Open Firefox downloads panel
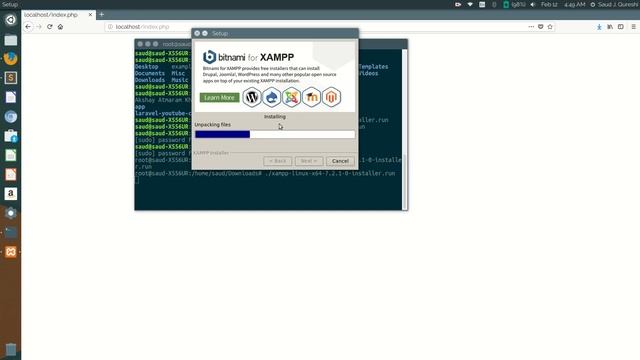This screenshot has width=640, height=360. click(x=599, y=27)
